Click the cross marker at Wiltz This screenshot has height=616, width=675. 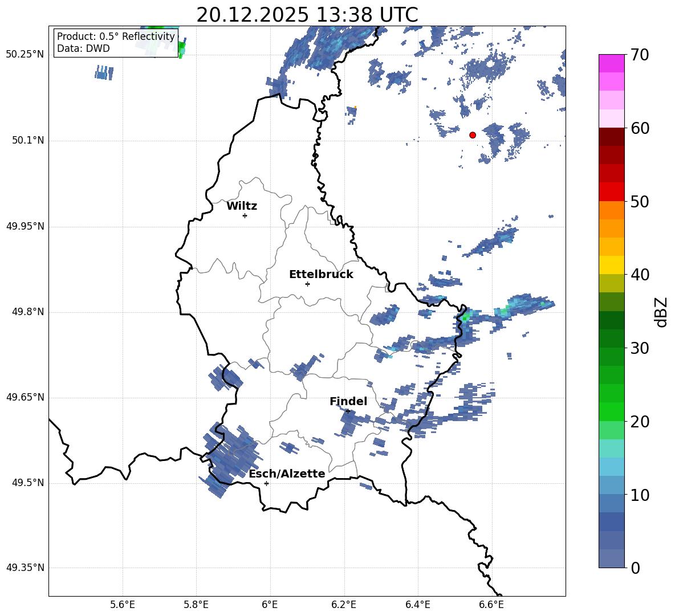click(x=245, y=215)
